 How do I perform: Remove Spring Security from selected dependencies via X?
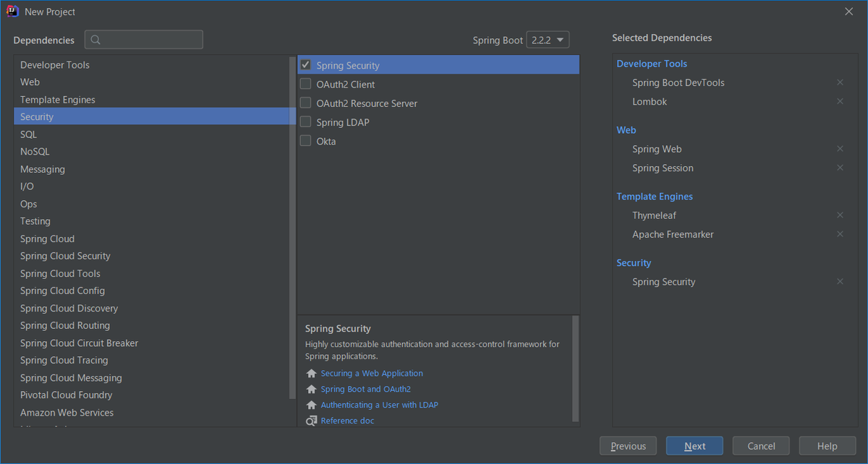click(x=840, y=282)
